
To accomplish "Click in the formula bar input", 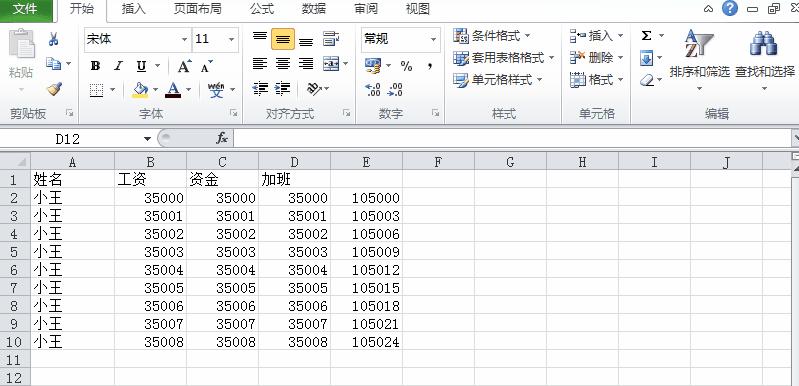I will (512, 138).
